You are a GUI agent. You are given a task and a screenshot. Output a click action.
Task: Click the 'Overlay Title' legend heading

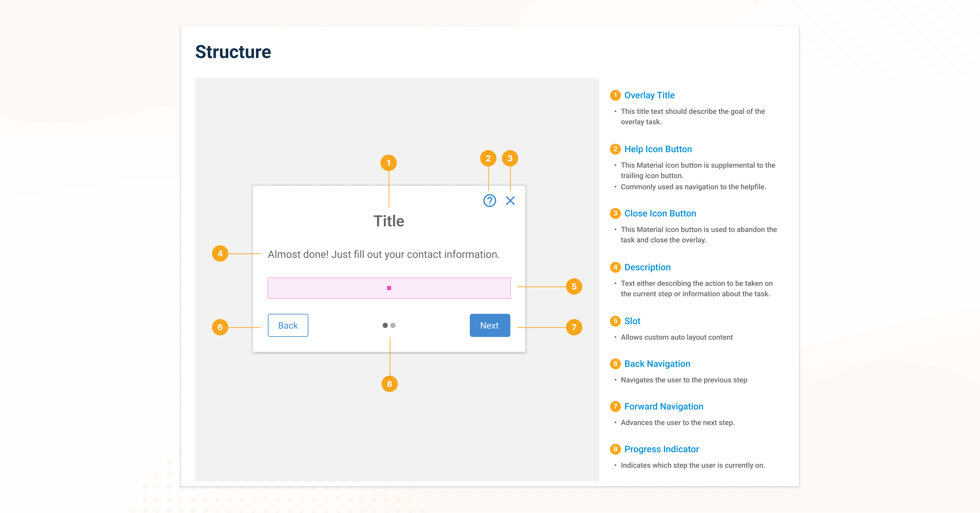[x=649, y=95]
